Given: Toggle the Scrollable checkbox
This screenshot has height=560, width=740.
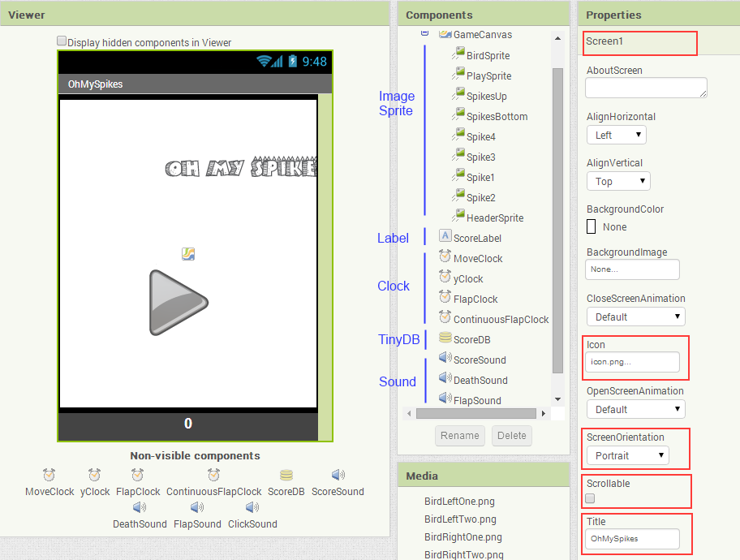Looking at the screenshot, I should tap(592, 498).
